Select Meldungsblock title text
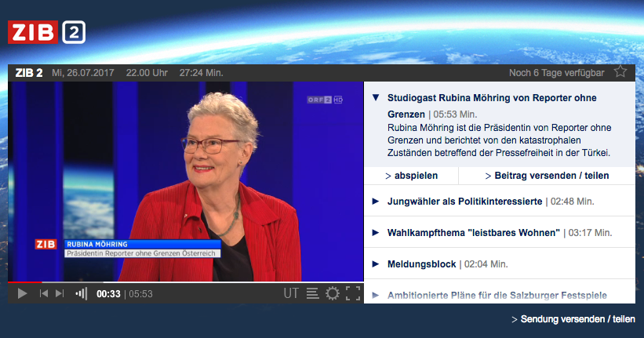 pyautogui.click(x=422, y=264)
